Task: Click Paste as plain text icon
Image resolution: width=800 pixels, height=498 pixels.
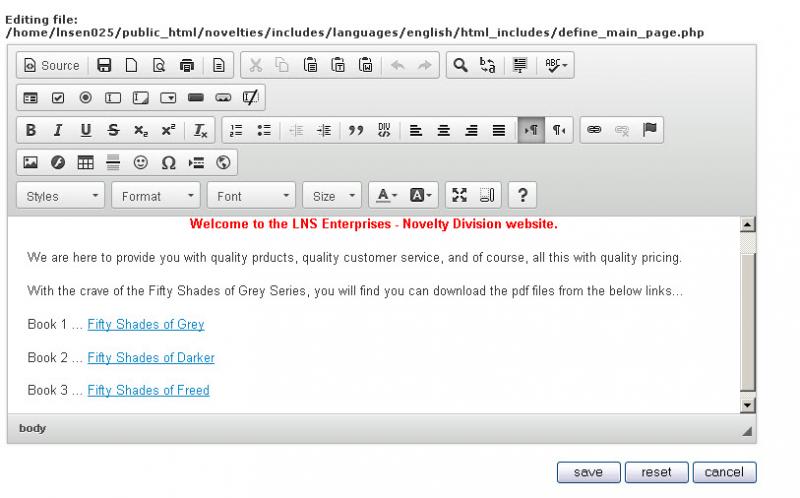Action: (338, 65)
